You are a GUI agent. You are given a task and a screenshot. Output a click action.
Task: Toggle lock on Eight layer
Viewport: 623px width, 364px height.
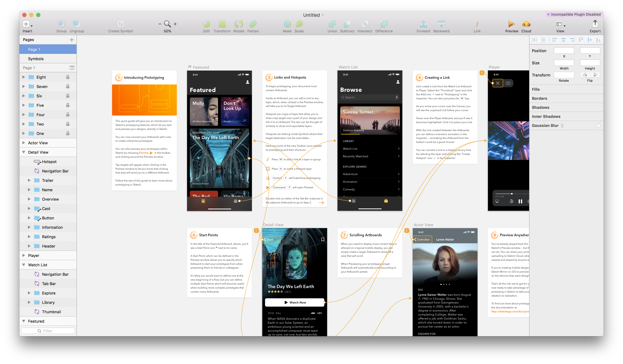(68, 77)
